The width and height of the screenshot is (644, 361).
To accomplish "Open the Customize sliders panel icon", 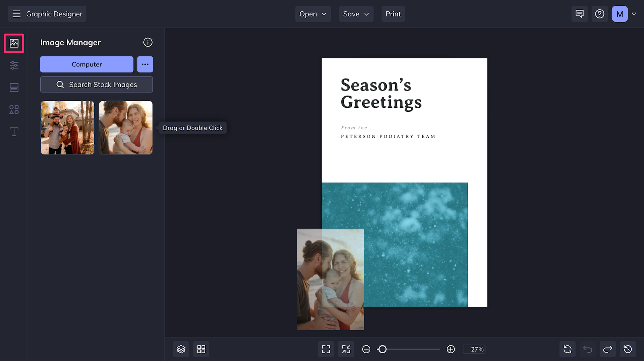I will [x=14, y=65].
